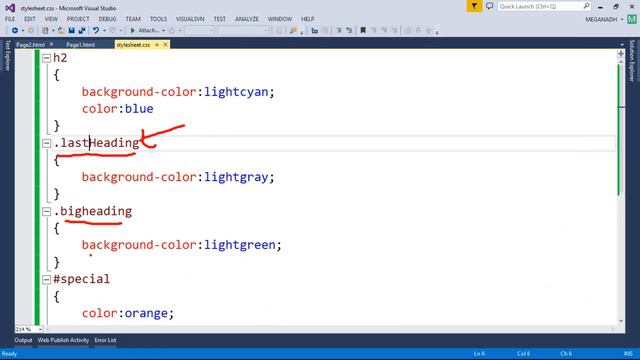
Task: Switch to the Page1.html tab
Action: coord(80,45)
